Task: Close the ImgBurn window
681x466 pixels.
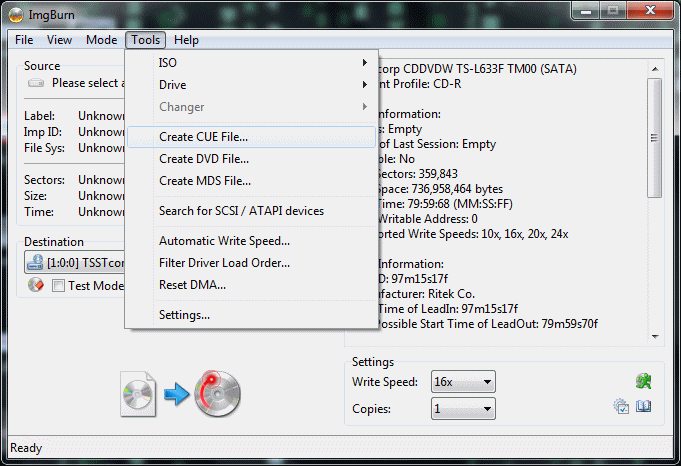Action: pos(650,10)
